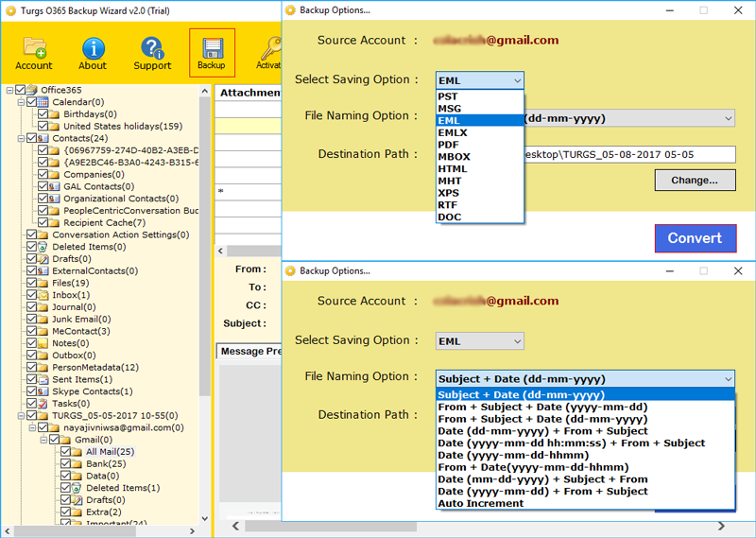Screen dimensions: 756x538
Task: Click the Change... destination button
Action: (x=695, y=180)
